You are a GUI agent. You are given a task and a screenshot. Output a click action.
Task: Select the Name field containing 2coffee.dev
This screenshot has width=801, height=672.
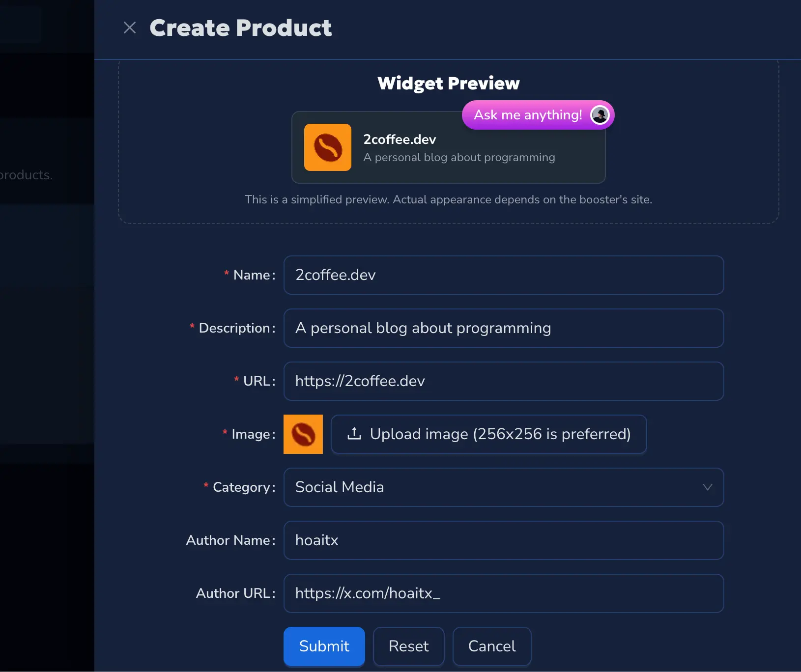pos(504,275)
